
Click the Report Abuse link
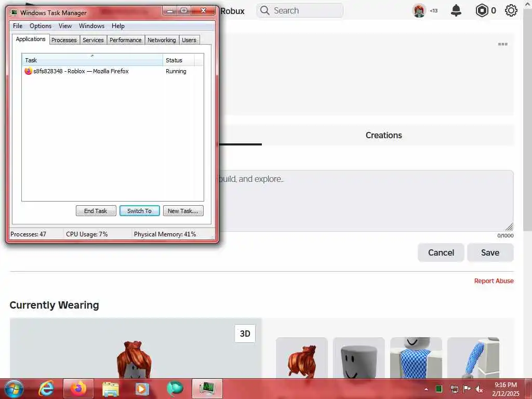coord(494,281)
